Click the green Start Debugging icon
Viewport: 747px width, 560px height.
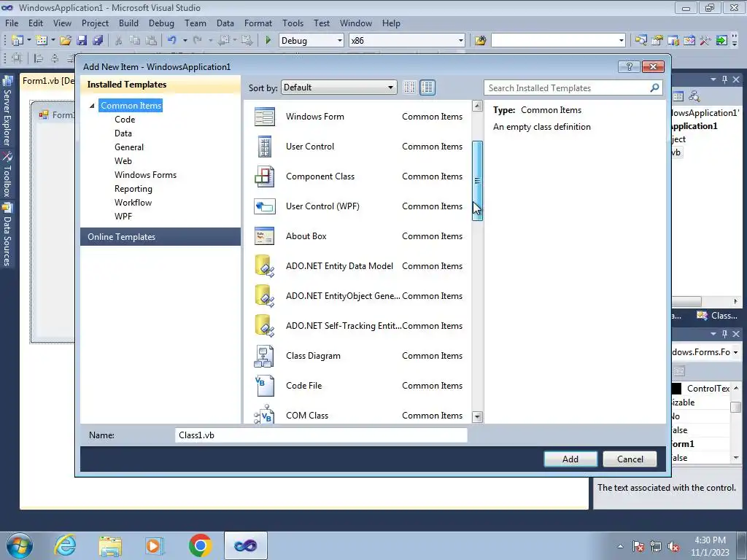point(268,41)
